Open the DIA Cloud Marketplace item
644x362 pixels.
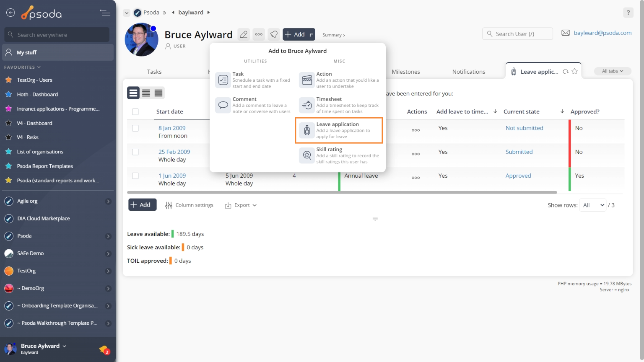44,219
